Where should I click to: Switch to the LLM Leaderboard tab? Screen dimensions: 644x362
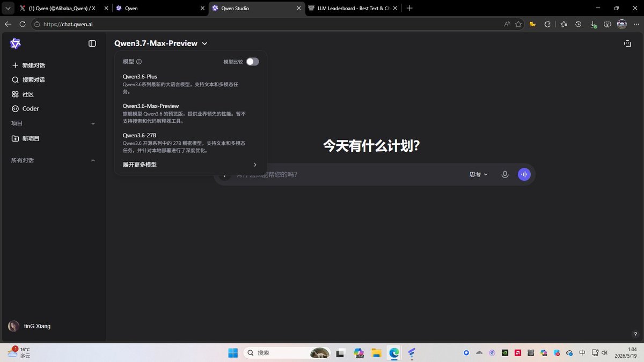coord(353,8)
